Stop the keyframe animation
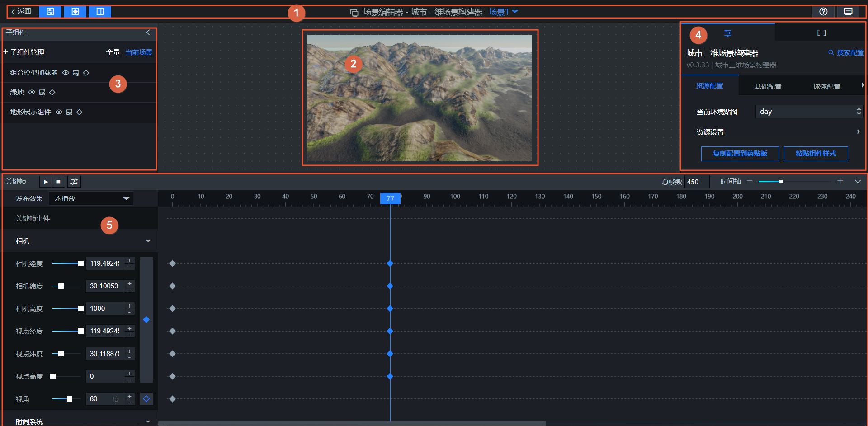 click(x=58, y=182)
